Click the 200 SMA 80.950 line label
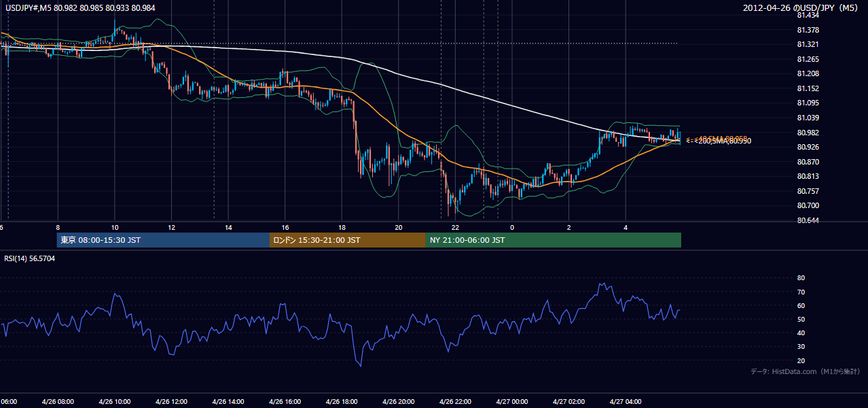 (x=718, y=141)
